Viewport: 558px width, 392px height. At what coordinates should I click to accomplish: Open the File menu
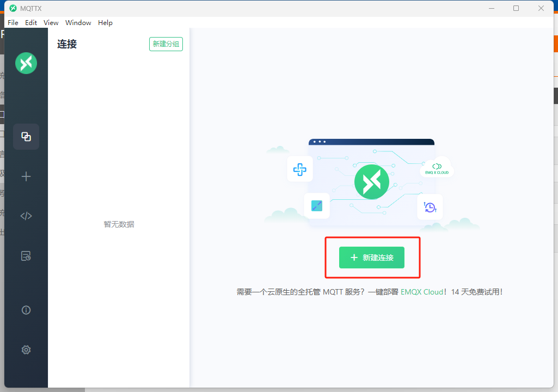(x=13, y=22)
